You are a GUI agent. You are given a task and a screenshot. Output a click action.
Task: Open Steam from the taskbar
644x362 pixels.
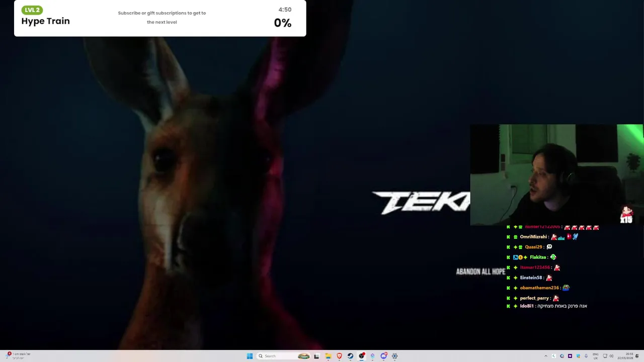tap(350, 356)
